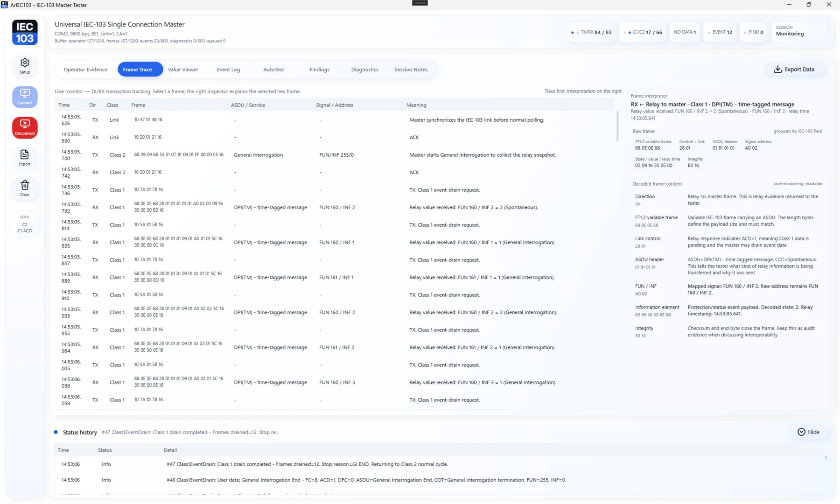Click the FIND 0 counter
840x504 pixels.
click(x=754, y=32)
